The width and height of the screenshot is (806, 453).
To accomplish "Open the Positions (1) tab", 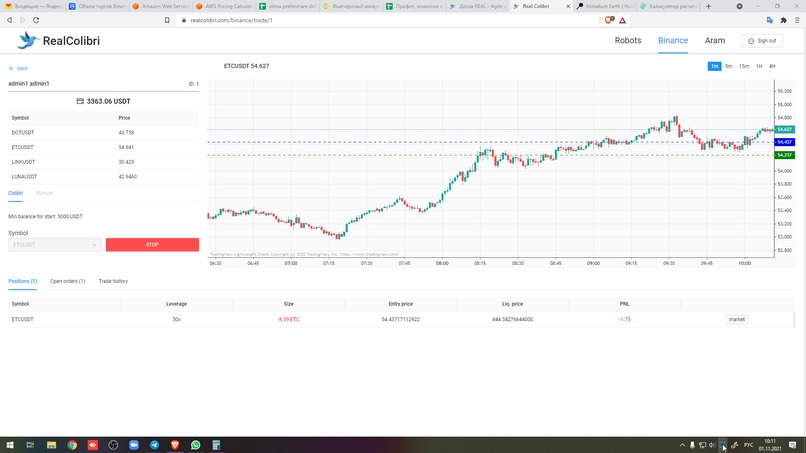I will pyautogui.click(x=23, y=281).
